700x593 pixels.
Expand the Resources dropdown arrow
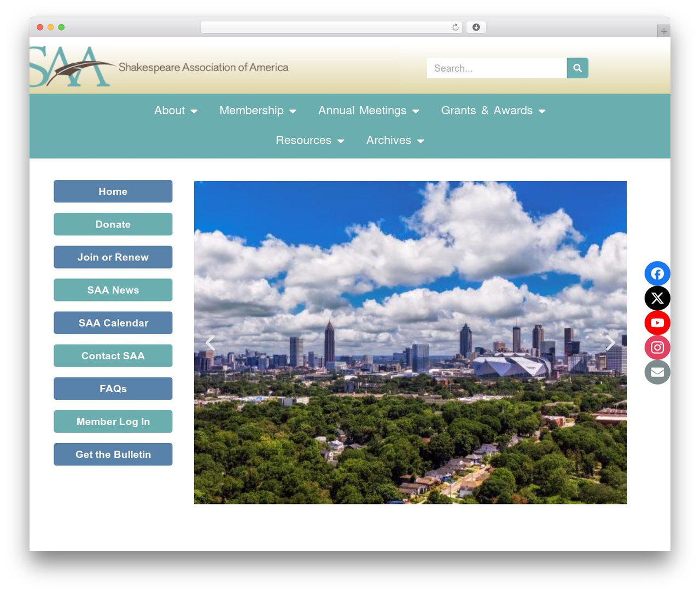(x=341, y=141)
